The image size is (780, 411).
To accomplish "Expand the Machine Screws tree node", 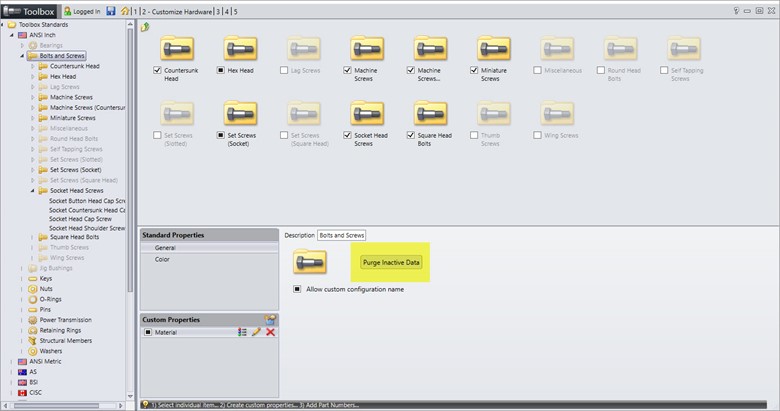I will tap(33, 97).
